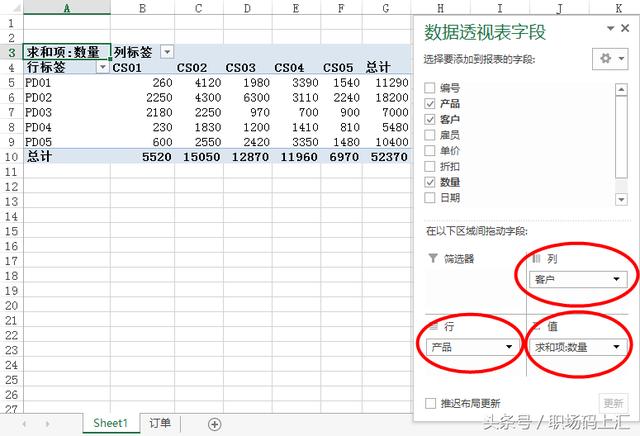Switch to the Sheet1 tab
Screen dimensions: 640x436
[110, 423]
